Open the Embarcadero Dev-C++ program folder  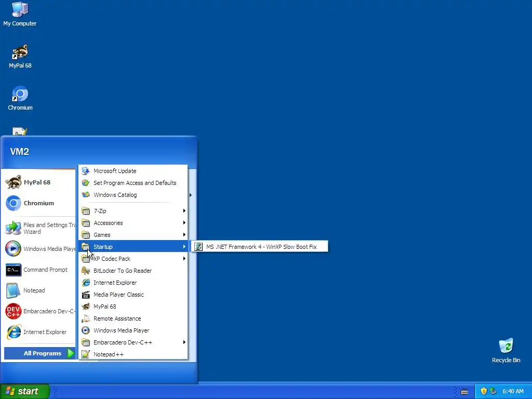point(133,342)
